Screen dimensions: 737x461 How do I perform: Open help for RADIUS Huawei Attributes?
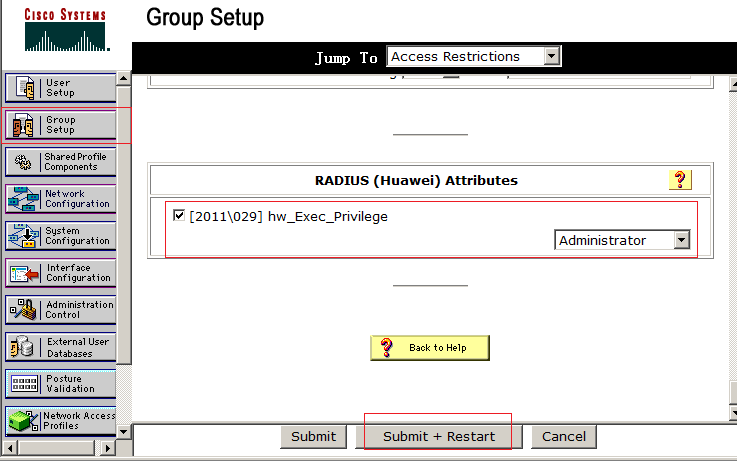click(680, 180)
